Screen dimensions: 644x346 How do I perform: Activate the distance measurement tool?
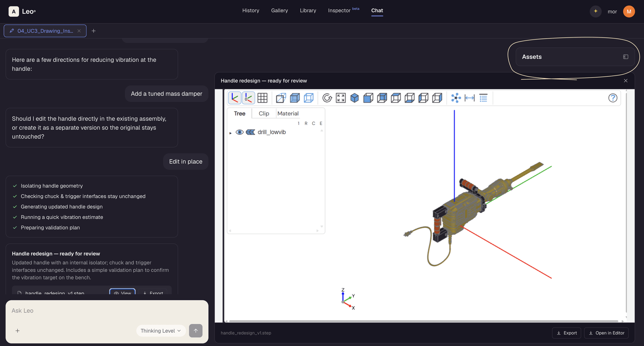click(x=470, y=98)
